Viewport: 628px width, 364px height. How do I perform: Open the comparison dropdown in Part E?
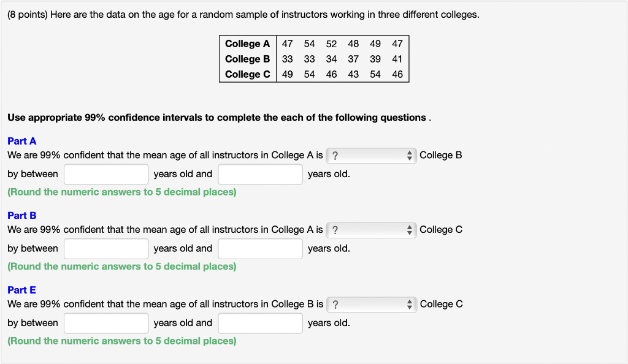coord(371,304)
